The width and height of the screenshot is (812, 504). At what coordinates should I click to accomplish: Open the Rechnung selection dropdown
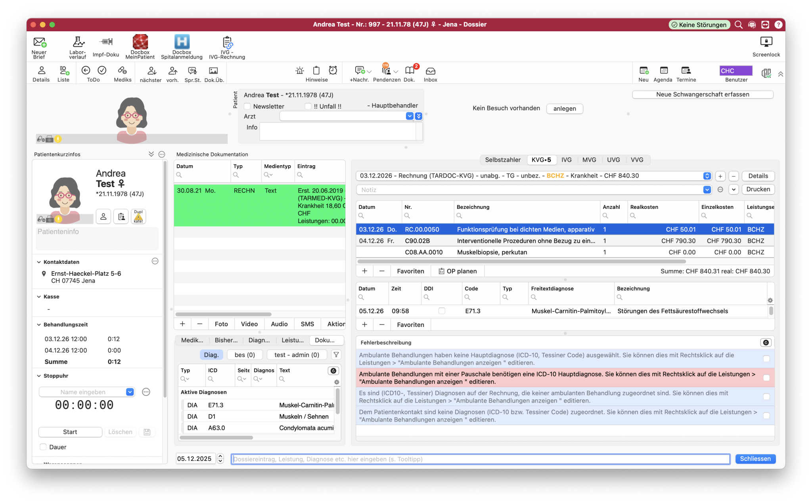pyautogui.click(x=707, y=176)
